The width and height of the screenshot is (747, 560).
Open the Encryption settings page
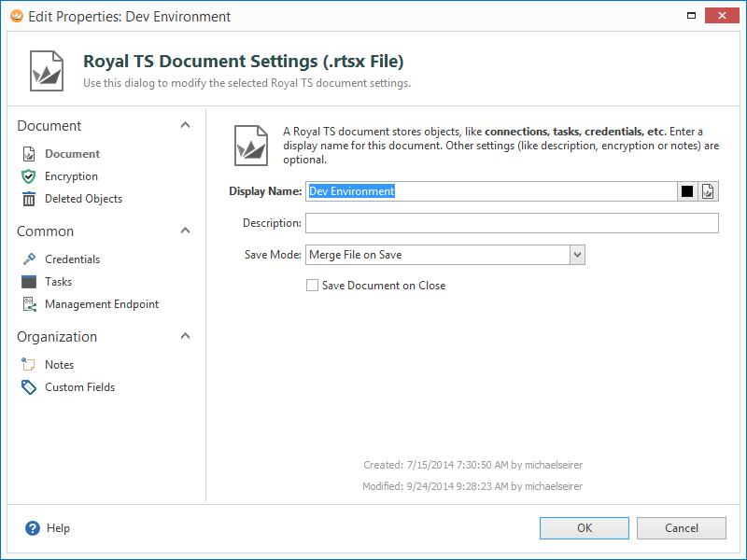coord(71,176)
